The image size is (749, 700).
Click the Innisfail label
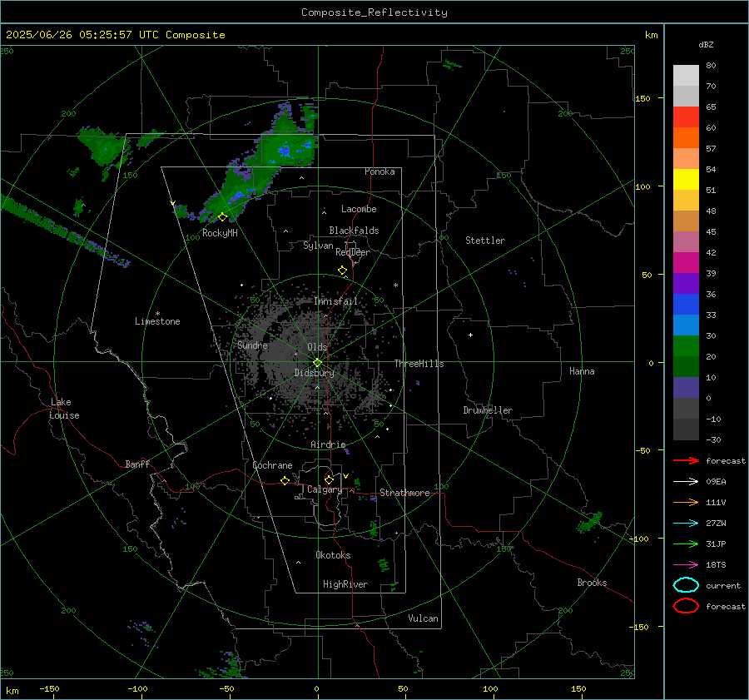pyautogui.click(x=335, y=301)
